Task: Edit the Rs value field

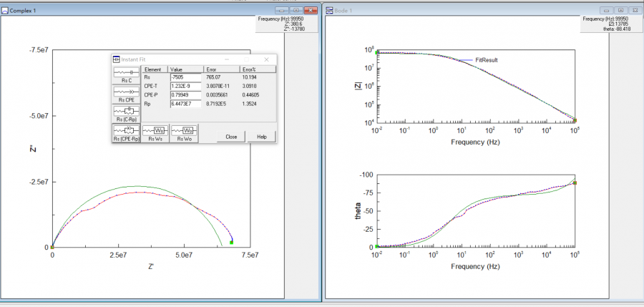Action: tap(186, 77)
